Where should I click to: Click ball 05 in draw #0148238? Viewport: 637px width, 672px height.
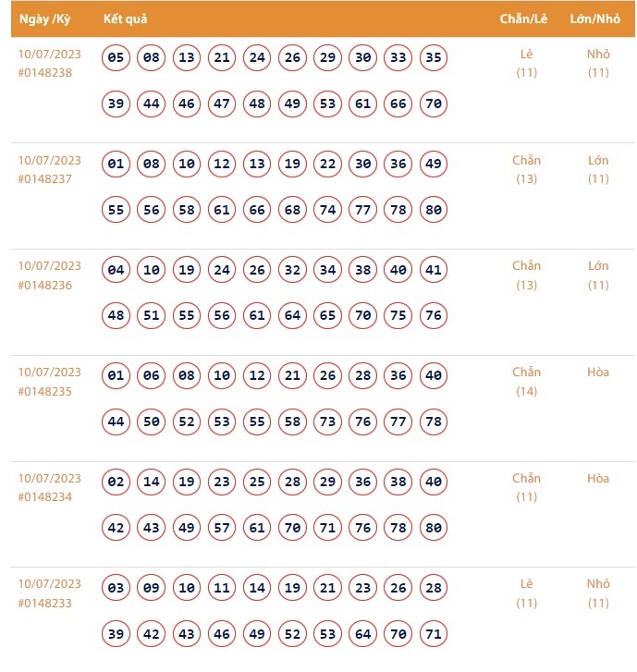coord(116,58)
